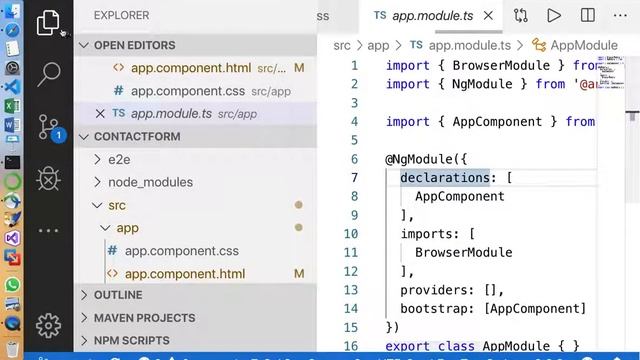Open purple Visual Studio from the Dock
The width and height of the screenshot is (640, 360).
(12, 238)
